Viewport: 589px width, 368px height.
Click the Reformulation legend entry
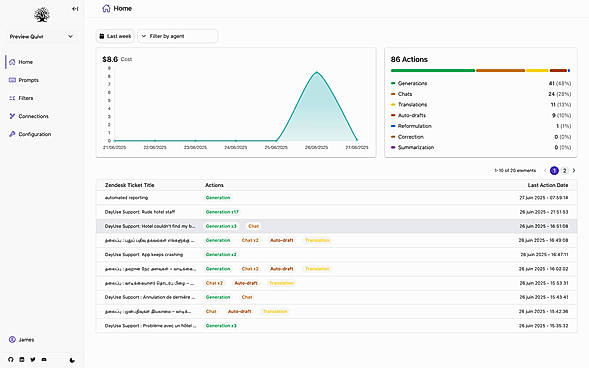pyautogui.click(x=411, y=126)
